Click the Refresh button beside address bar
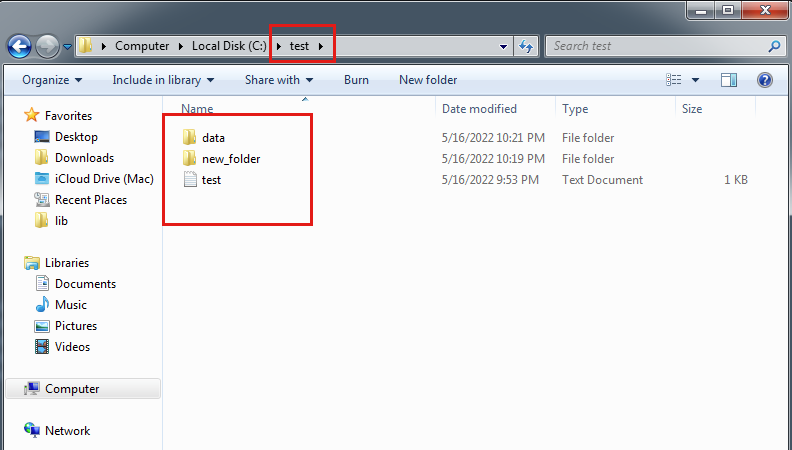The width and height of the screenshot is (792, 450). [526, 46]
